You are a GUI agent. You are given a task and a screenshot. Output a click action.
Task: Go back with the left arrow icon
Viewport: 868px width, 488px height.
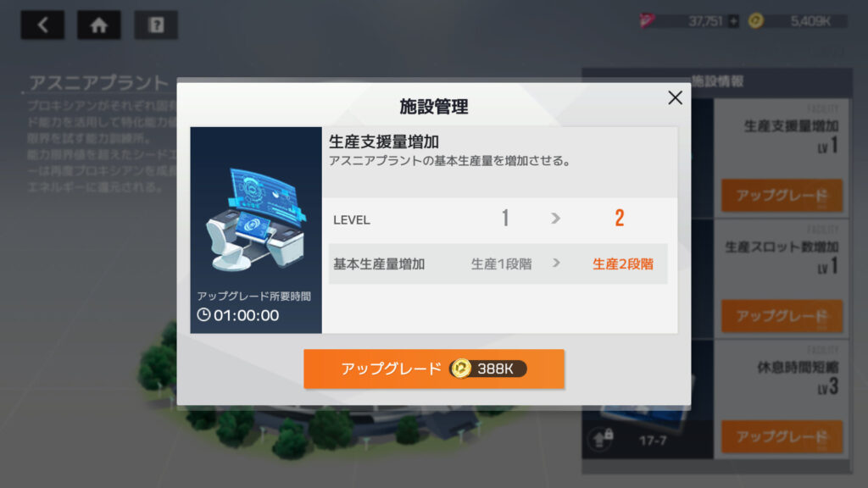(x=42, y=25)
